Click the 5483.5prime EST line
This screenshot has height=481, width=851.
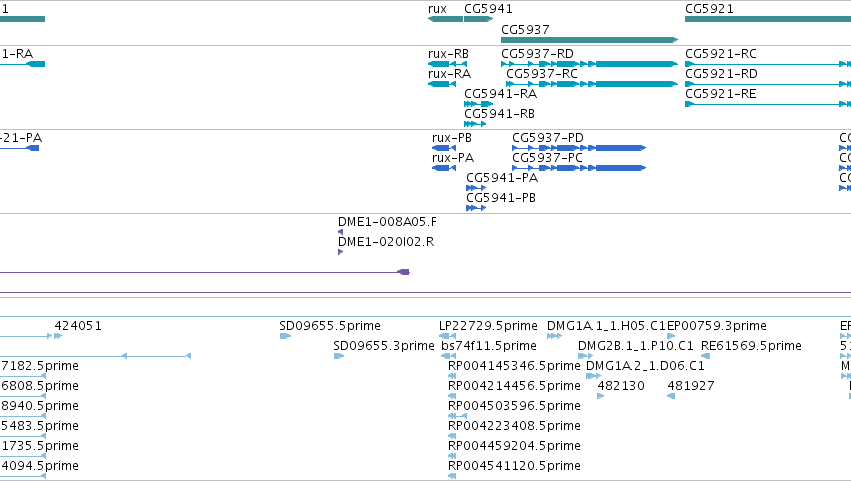pos(23,436)
